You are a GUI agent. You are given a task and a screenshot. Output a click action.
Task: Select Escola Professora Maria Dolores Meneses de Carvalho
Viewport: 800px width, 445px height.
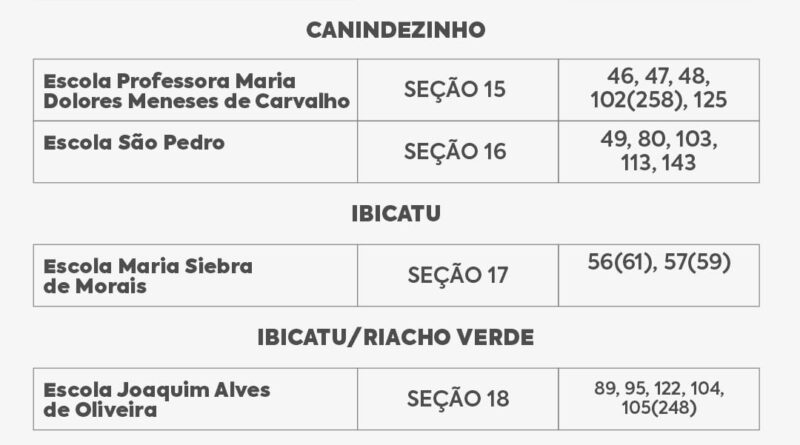(197, 90)
